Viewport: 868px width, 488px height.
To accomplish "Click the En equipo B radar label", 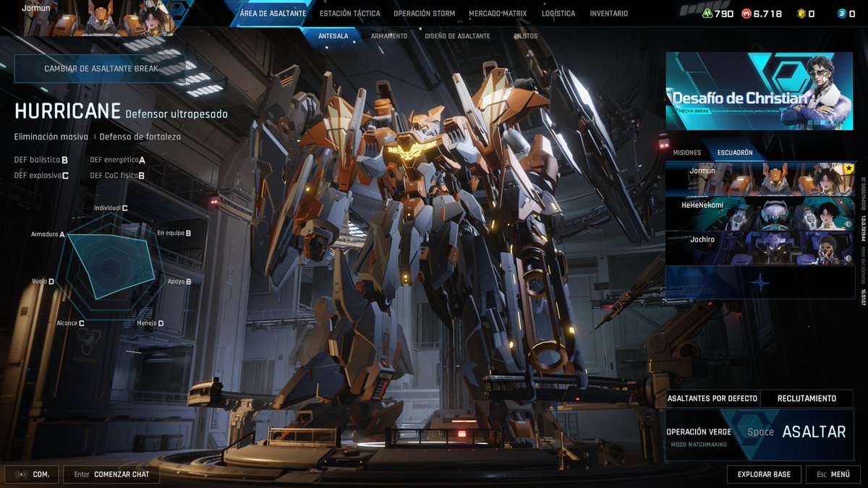I will (174, 234).
